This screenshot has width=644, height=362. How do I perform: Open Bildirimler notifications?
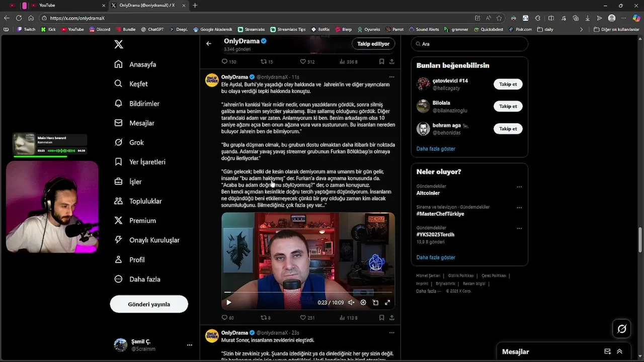[137, 104]
